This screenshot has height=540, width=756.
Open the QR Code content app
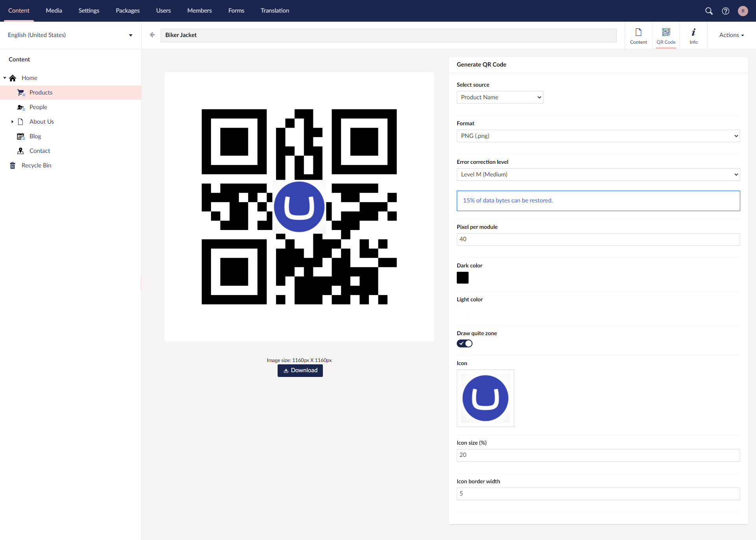666,36
